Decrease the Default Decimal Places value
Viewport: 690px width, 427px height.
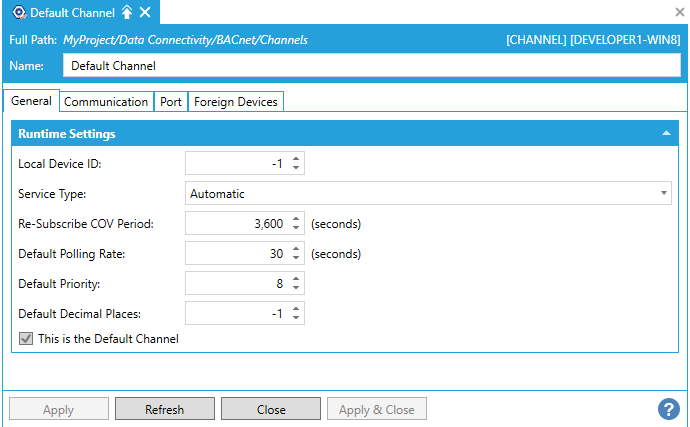(x=296, y=319)
